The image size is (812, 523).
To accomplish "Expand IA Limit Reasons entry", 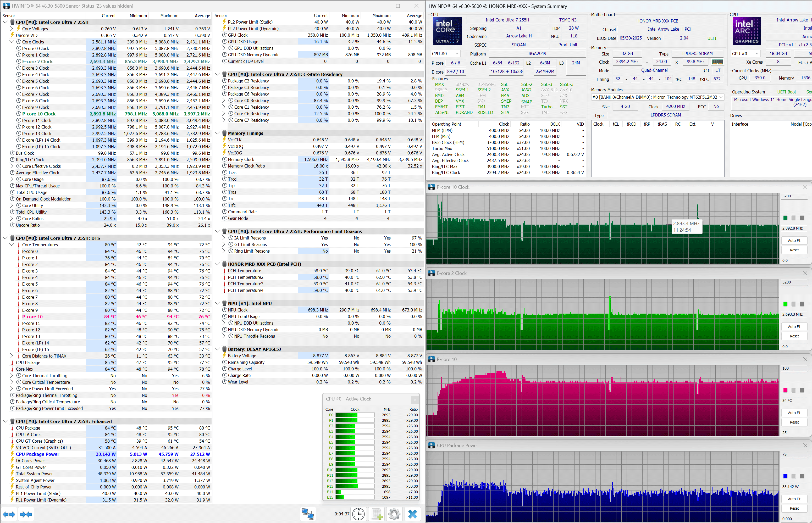I will [x=224, y=238].
